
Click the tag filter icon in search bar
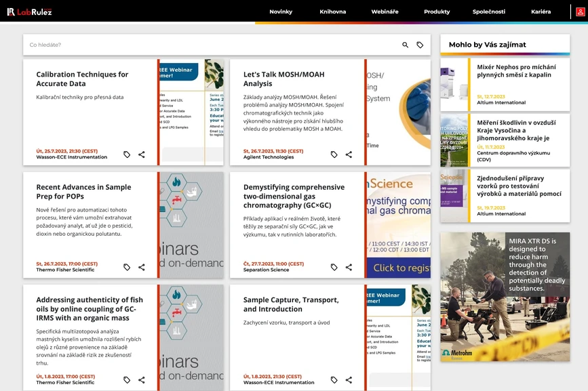[x=420, y=45]
